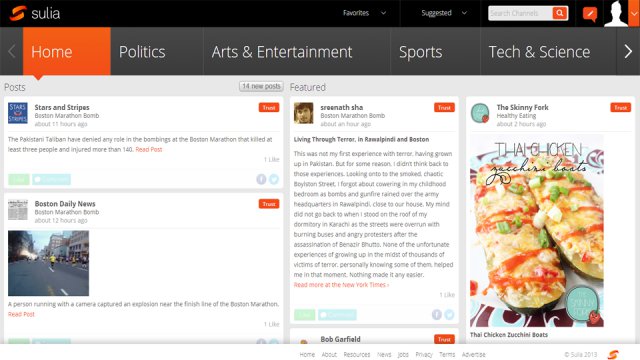Expand the Suggested dropdown
Image resolution: width=640 pixels, height=360 pixels.
(444, 13)
